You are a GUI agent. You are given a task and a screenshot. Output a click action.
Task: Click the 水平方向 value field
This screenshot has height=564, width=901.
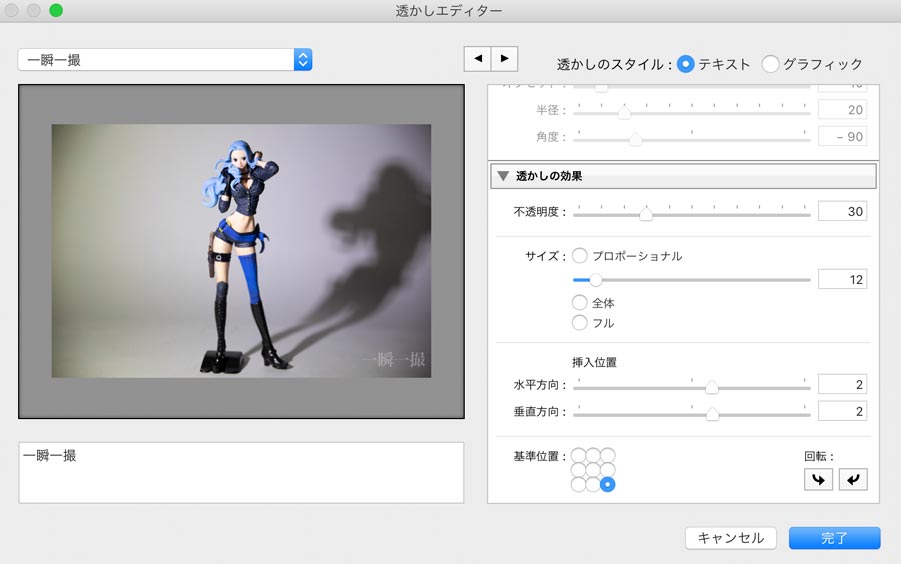pos(842,384)
